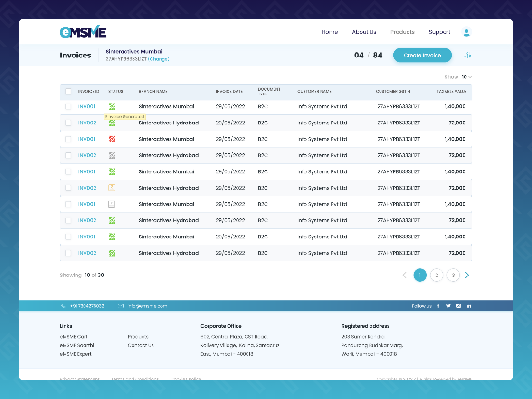Open INV001 link in the red status row
The width and height of the screenshot is (532, 399).
click(x=86, y=139)
